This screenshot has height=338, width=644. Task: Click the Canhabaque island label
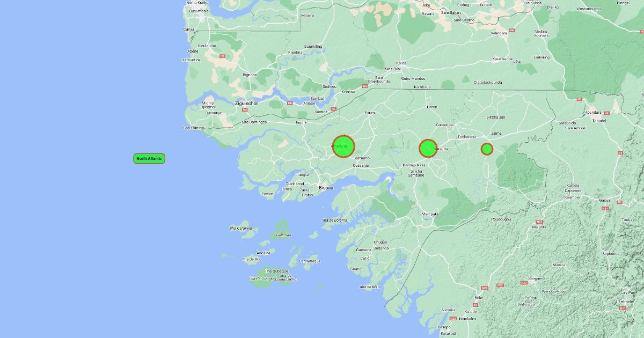(x=310, y=261)
